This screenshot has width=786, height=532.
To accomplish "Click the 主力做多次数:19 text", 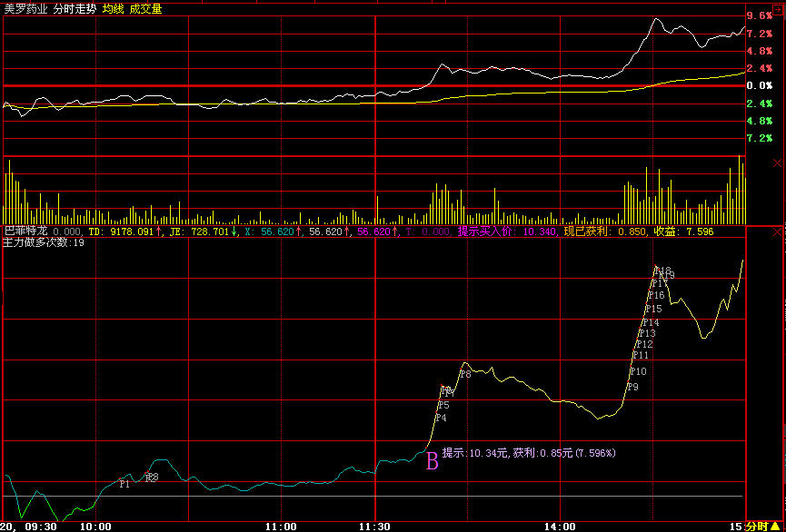I will pyautogui.click(x=44, y=243).
